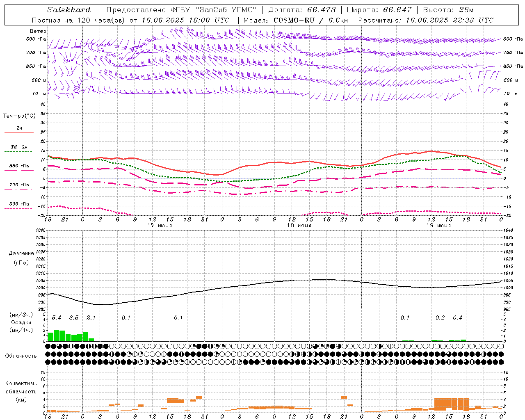The image size is (525, 420).
Task: Click the (мм/3ч.) precipitation unit label
Action: tap(21, 315)
